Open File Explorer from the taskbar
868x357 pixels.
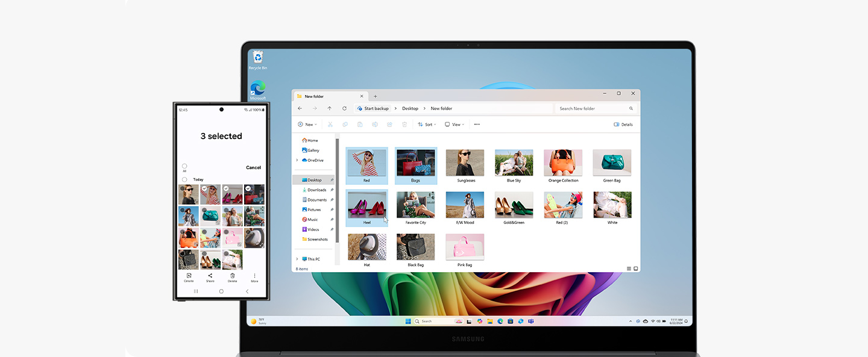click(x=490, y=321)
